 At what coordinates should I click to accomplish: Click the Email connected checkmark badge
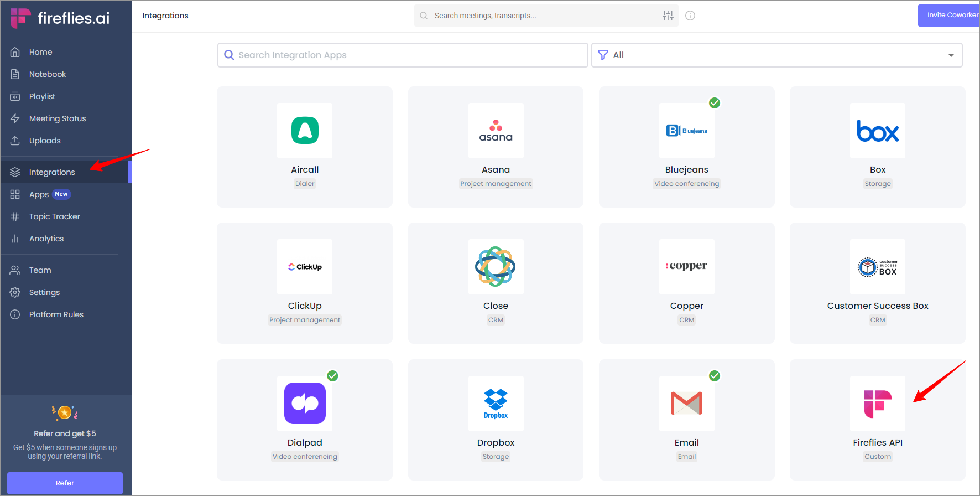[x=715, y=376]
